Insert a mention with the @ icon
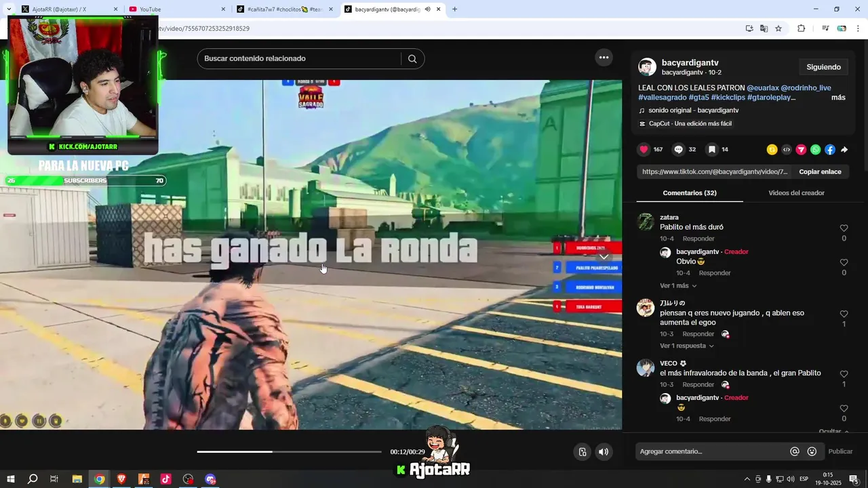The width and height of the screenshot is (868, 488). point(795,451)
